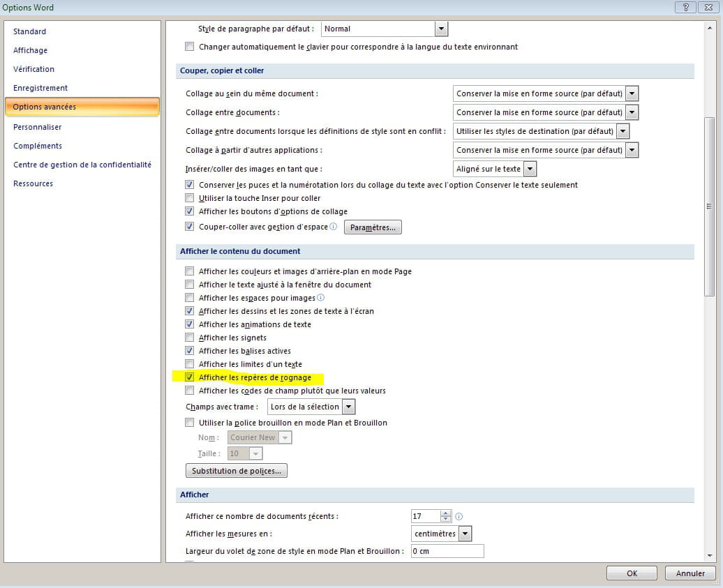This screenshot has height=588, width=723.
Task: Click info icon next to recent documents count
Action: 459,517
